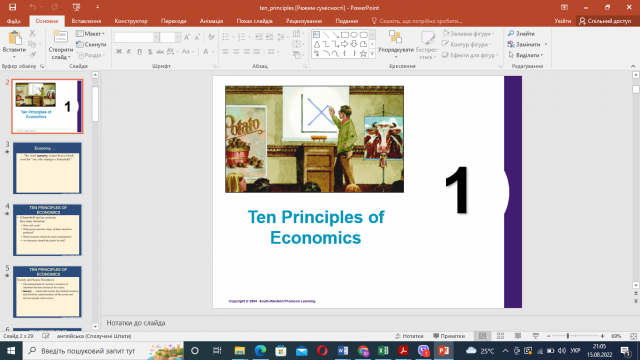Expand the shapes gallery More arrow
This screenshot has width=640, height=360.
click(x=372, y=53)
